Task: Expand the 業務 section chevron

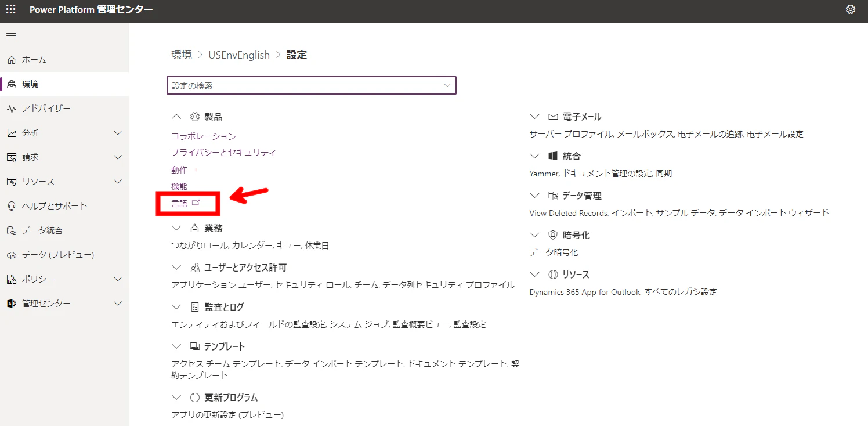Action: click(176, 228)
